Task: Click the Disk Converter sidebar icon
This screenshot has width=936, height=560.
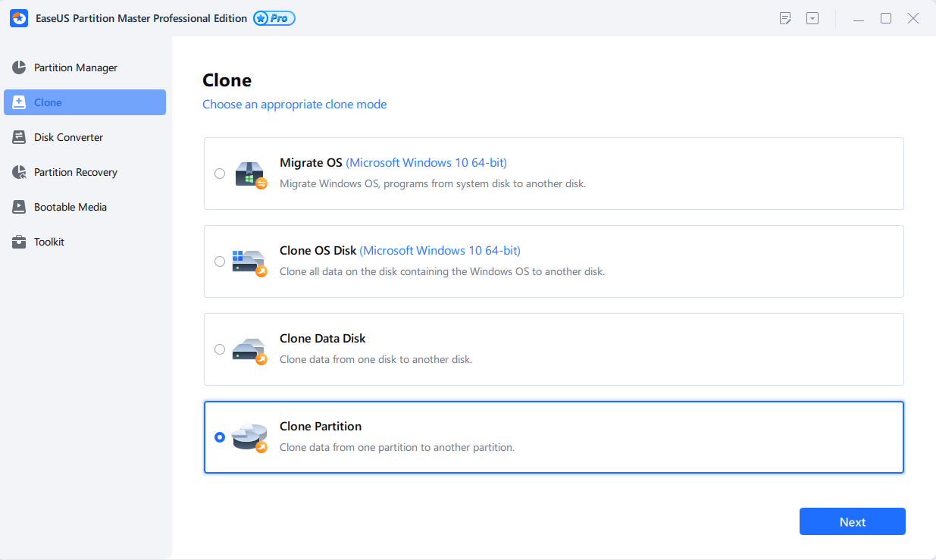Action: (x=19, y=137)
